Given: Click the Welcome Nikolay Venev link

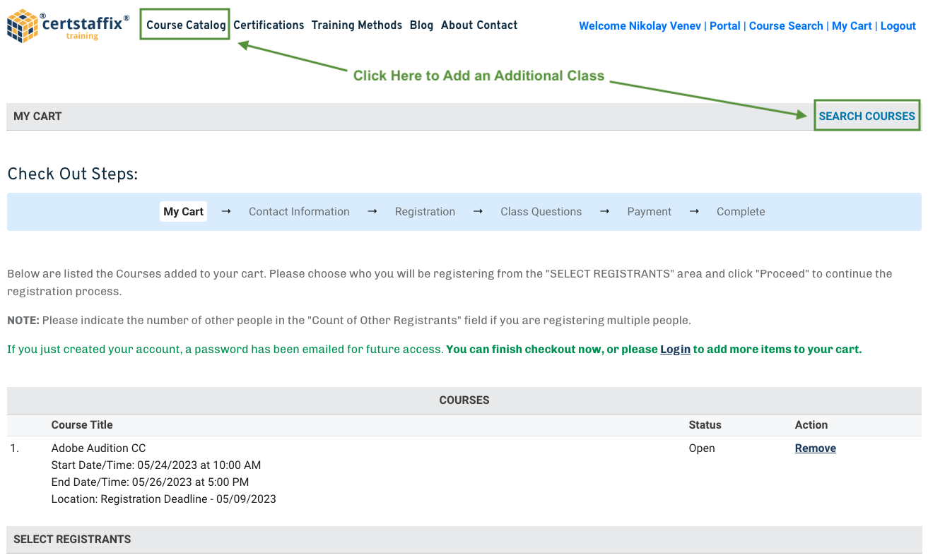Looking at the screenshot, I should tap(640, 26).
